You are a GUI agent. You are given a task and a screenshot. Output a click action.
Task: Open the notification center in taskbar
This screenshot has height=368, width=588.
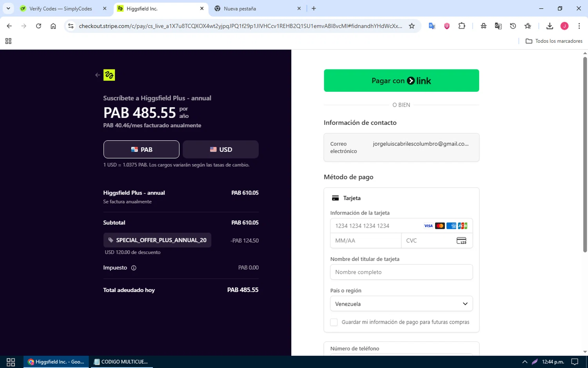coord(575,362)
